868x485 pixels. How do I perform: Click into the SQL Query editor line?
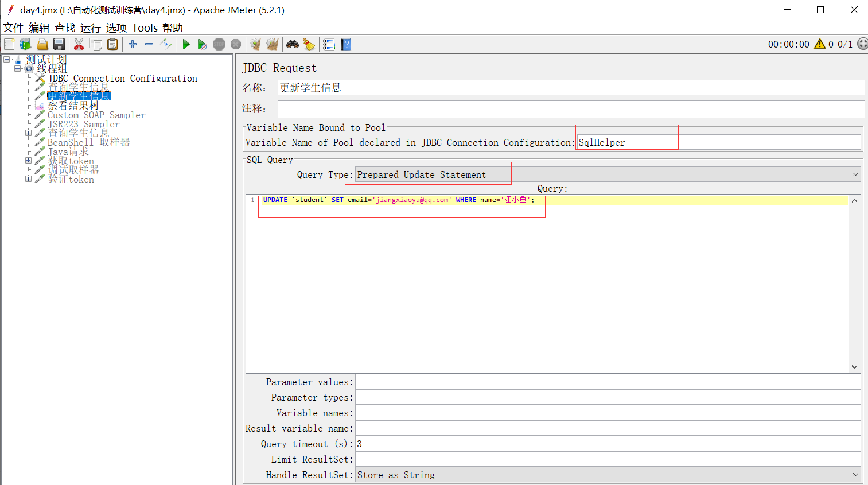click(555, 200)
